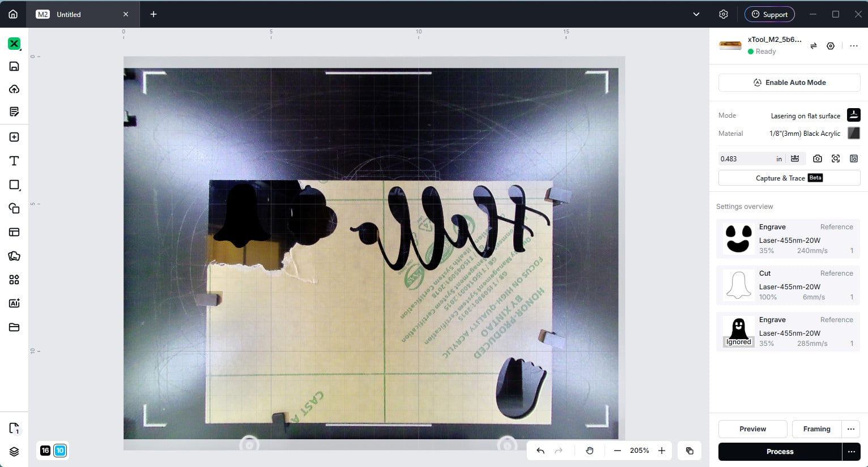
Task: Click the Preview button
Action: coord(752,429)
